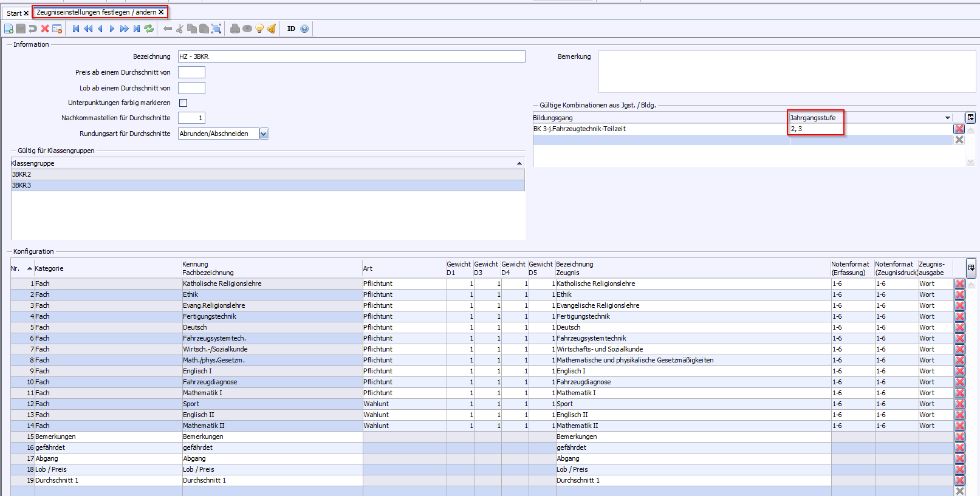This screenshot has width=980, height=496.
Task: Click the ID toolbar button
Action: pos(291,29)
